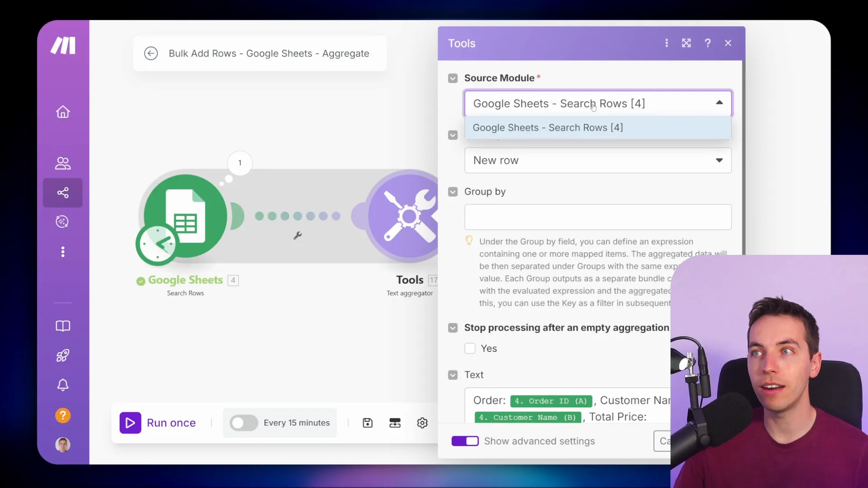The height and width of the screenshot is (488, 868).
Task: Click the module number 4 badge
Action: 233,281
